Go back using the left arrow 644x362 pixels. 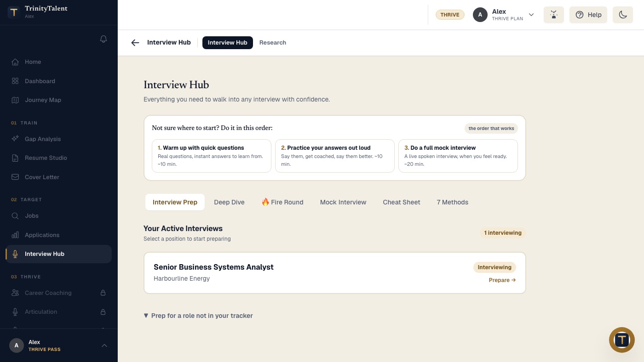(135, 43)
